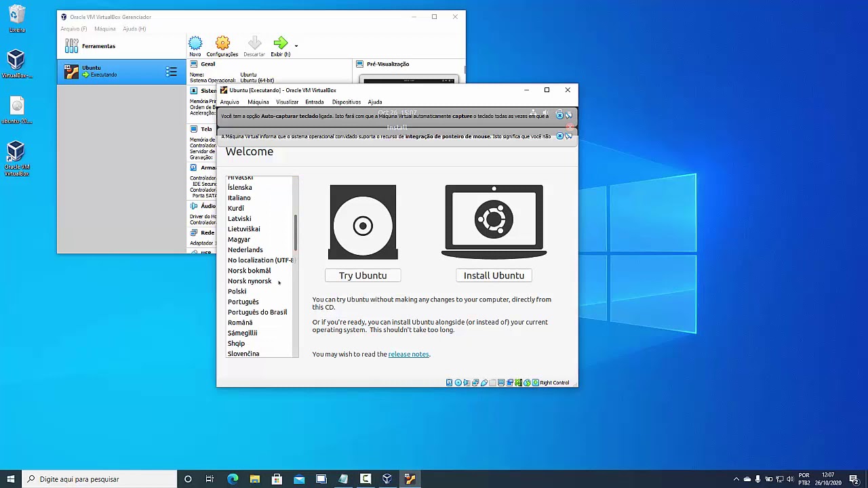This screenshot has width=868, height=488.
Task: Click the Windows Start button
Action: point(11,479)
